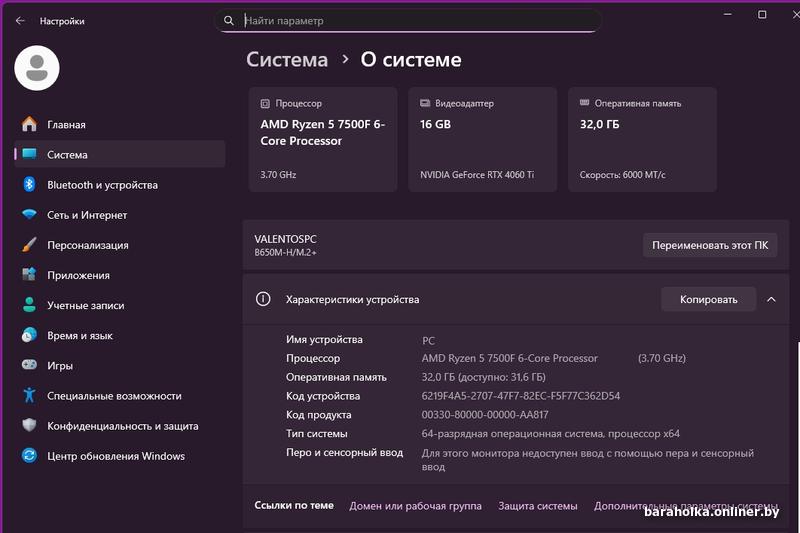Click NVIDIA GeForce RTX 4060 Ti text
Screen dimensions: 800x533
(x=477, y=174)
